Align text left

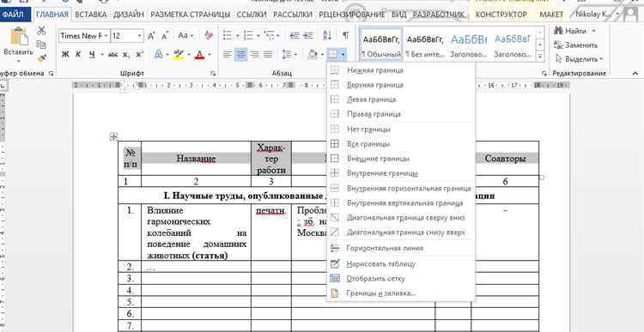228,54
